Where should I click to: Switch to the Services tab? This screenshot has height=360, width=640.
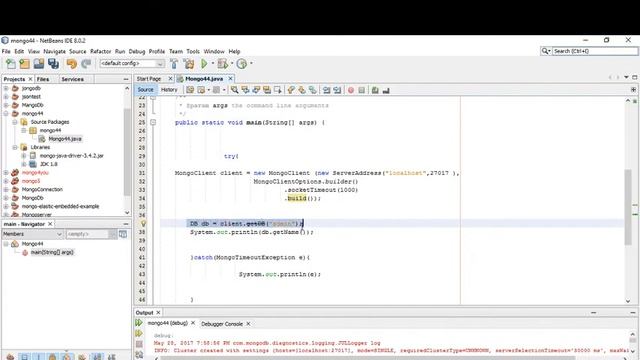coord(72,79)
